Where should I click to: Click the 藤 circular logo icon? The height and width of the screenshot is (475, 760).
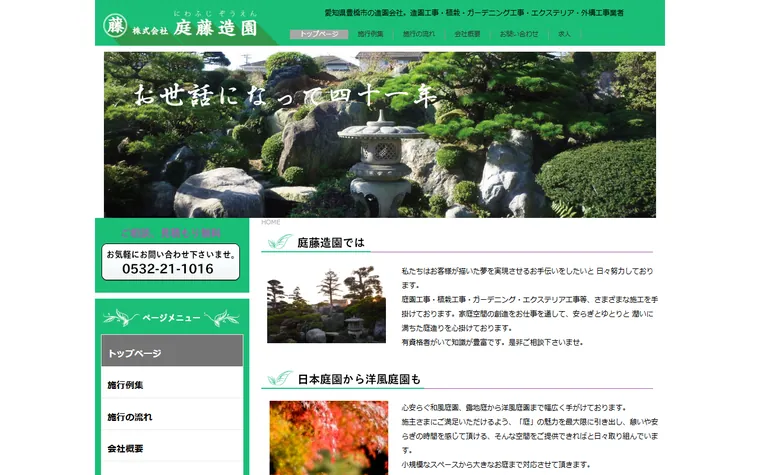click(115, 26)
